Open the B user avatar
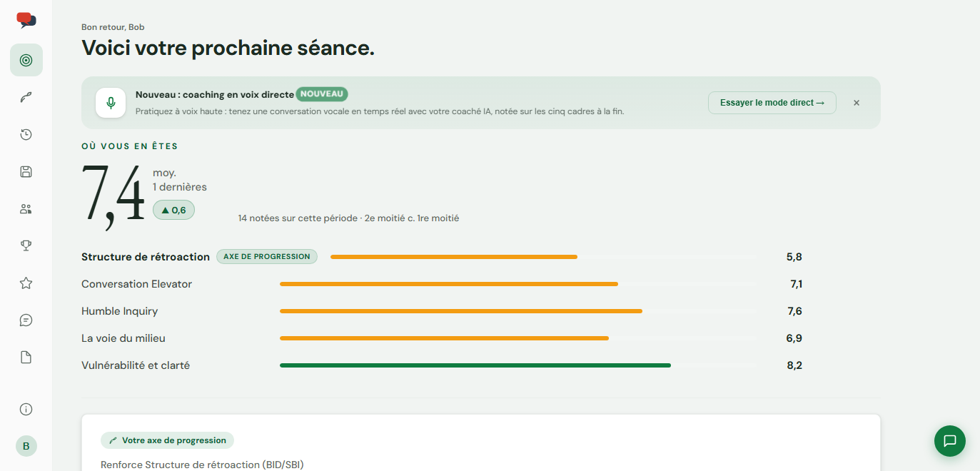980x471 pixels. [26, 446]
